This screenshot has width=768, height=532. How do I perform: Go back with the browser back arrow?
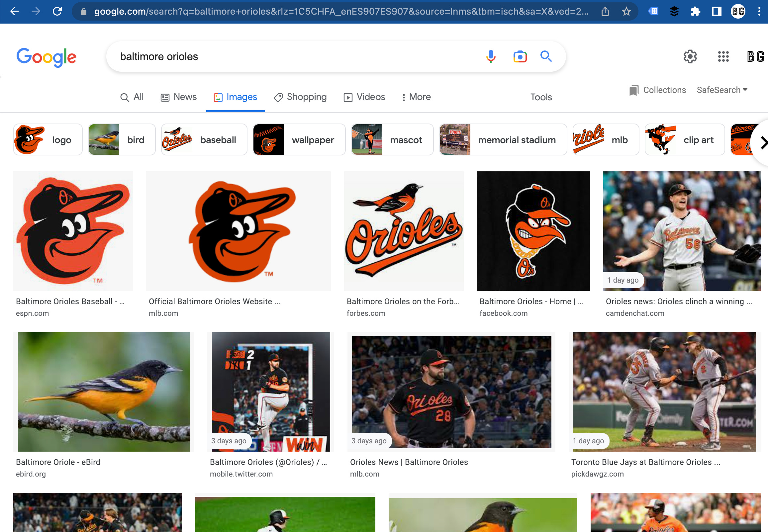pyautogui.click(x=15, y=11)
